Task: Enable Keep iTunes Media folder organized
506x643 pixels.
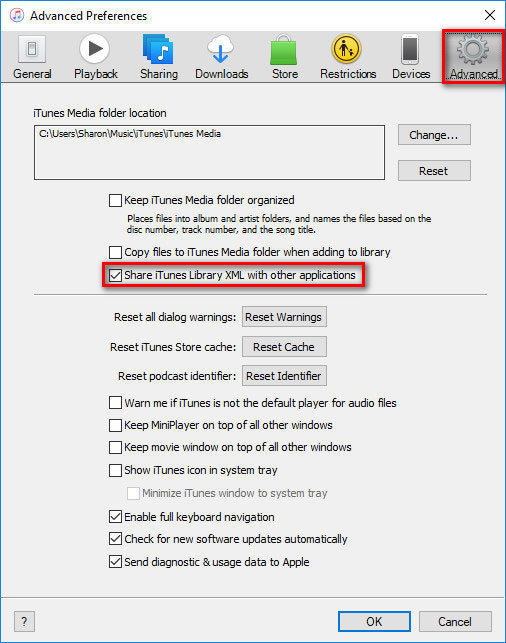Action: 115,201
